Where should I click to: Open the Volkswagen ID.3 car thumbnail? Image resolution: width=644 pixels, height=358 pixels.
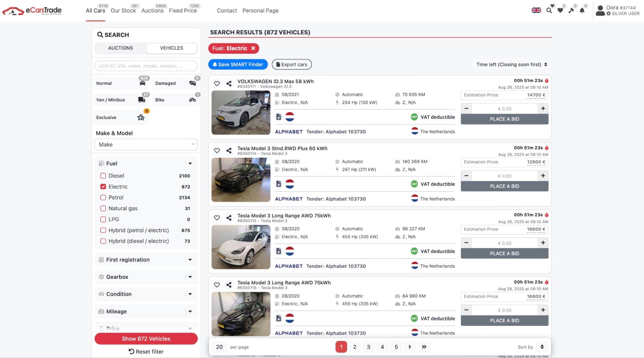pos(241,113)
